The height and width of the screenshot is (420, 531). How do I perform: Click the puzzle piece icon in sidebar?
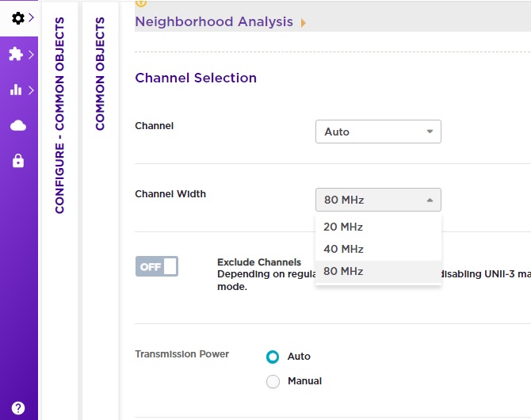[x=17, y=54]
